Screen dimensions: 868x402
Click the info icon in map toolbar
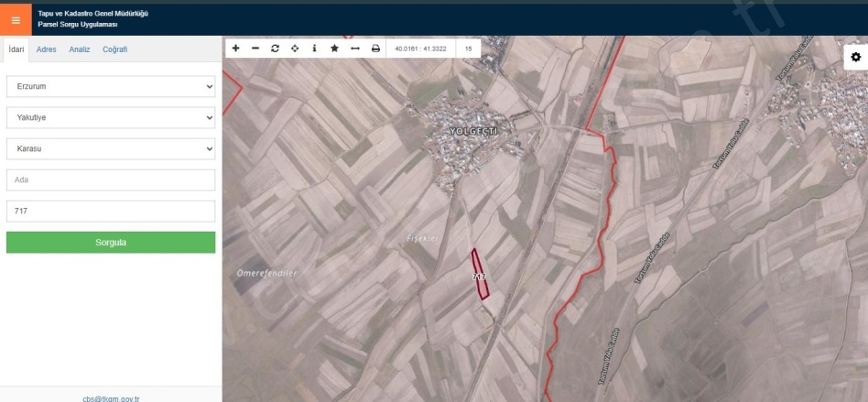(314, 49)
